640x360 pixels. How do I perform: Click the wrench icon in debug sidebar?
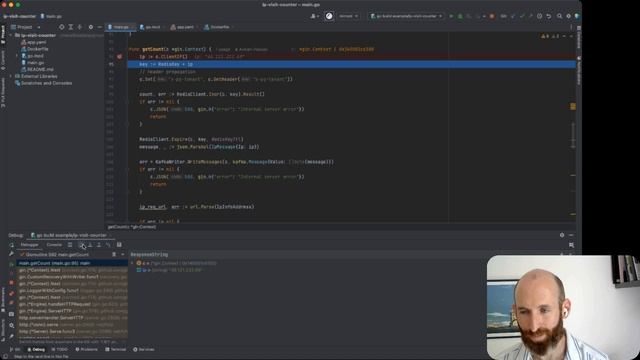coord(11,254)
